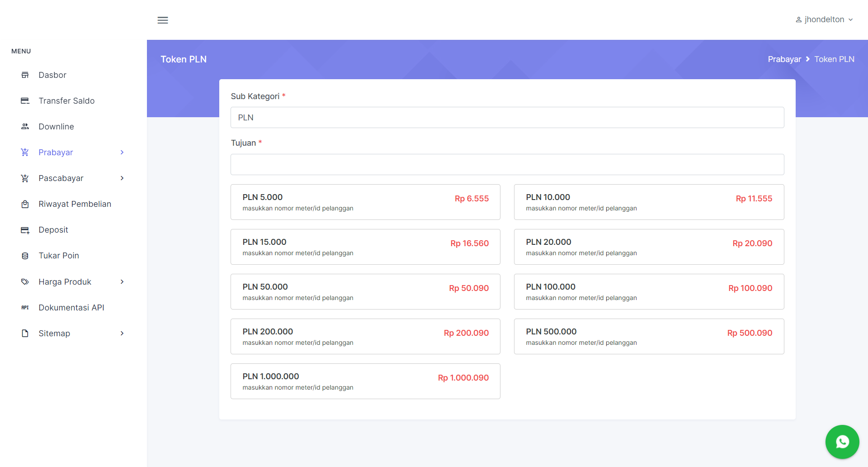Click the Prabayar shopping cart icon

25,152
